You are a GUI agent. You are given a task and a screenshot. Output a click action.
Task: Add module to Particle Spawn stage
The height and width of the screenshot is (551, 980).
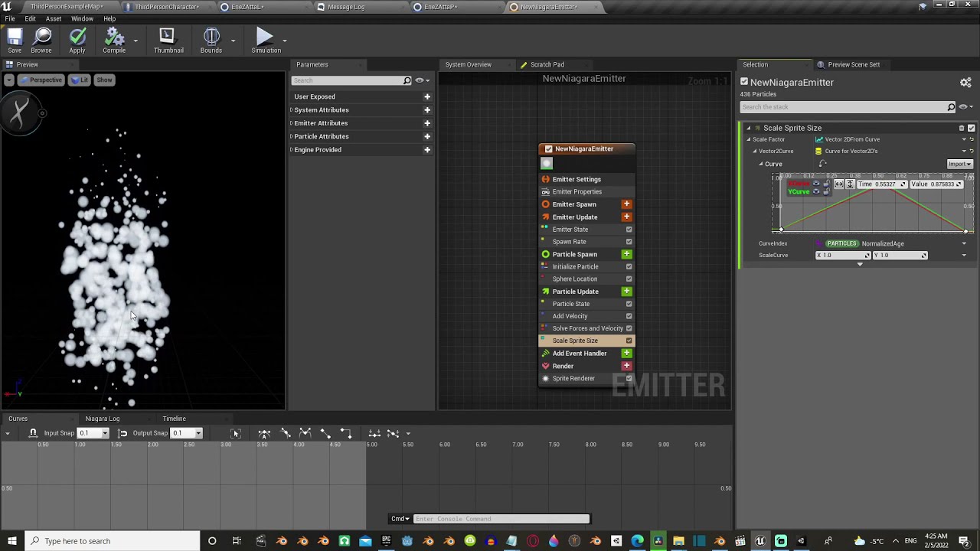pos(626,254)
